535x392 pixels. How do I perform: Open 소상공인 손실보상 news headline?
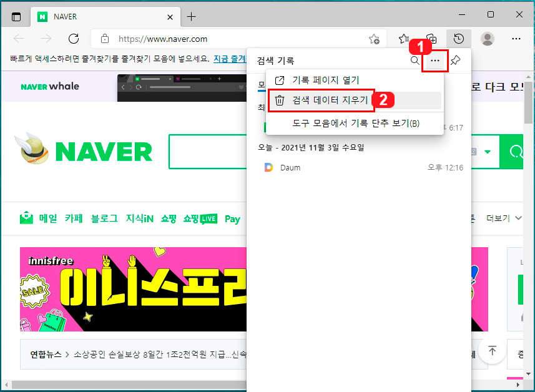pyautogui.click(x=160, y=355)
